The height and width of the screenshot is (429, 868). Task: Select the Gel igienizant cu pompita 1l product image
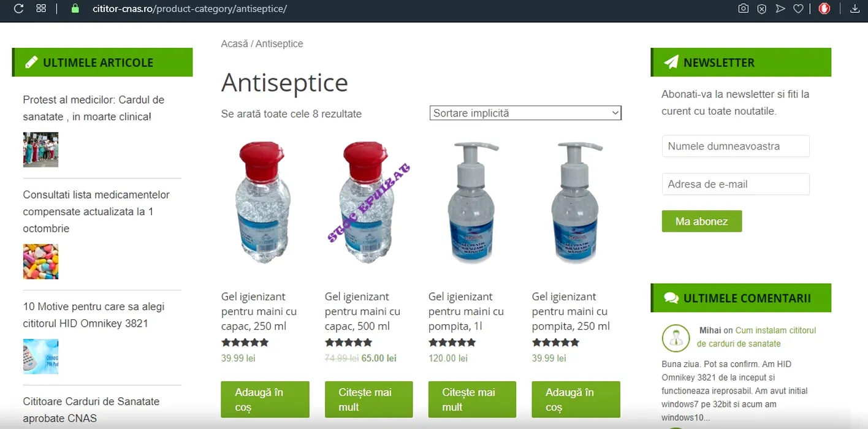(x=472, y=202)
